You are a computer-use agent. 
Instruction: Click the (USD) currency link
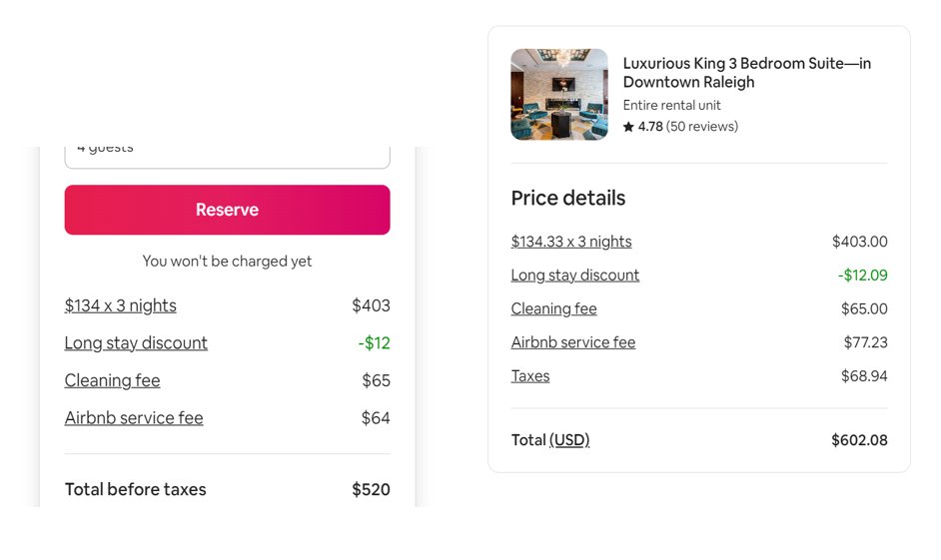coord(569,440)
